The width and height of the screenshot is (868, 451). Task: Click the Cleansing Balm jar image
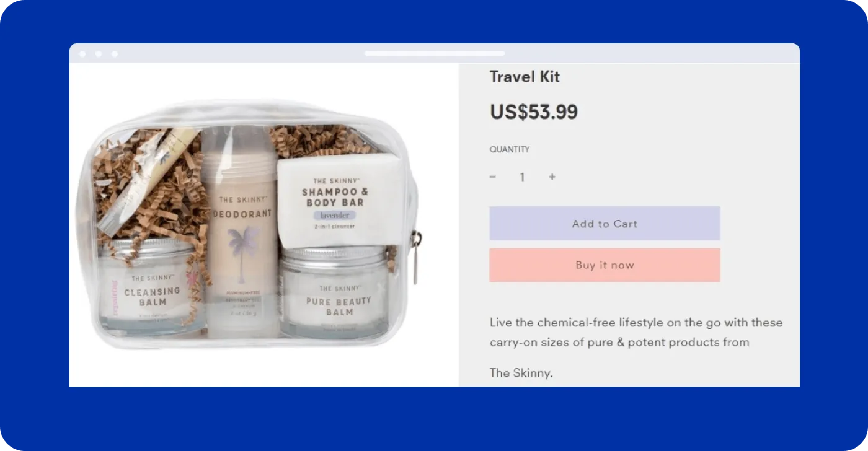(151, 286)
